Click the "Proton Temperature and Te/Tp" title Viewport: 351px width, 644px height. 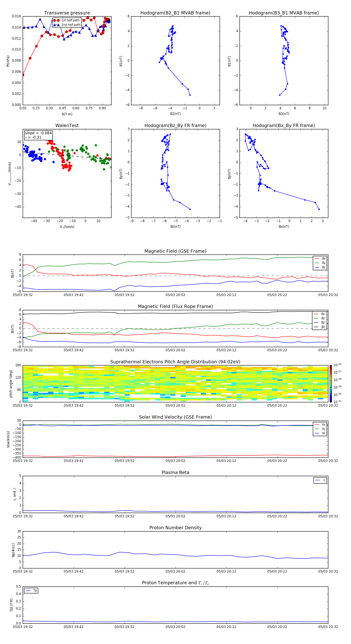coord(175,583)
